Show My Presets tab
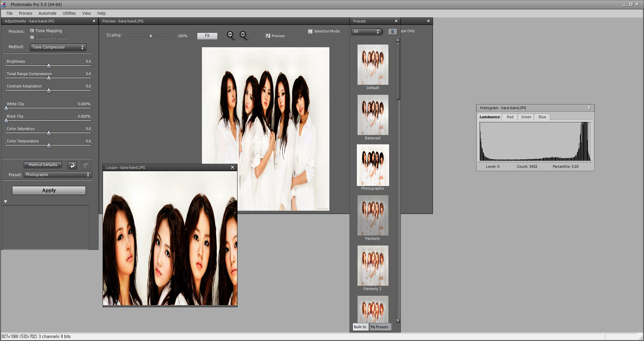The image size is (644, 341). (x=379, y=327)
